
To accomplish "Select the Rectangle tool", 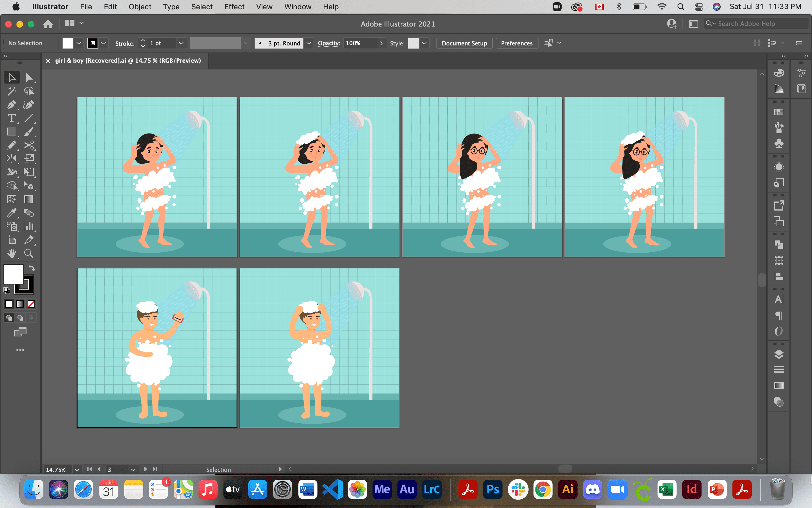I will tap(12, 132).
